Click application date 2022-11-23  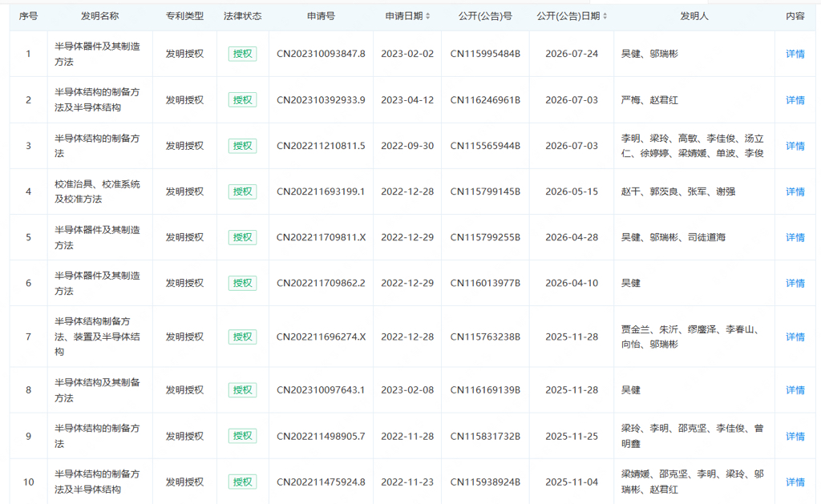(x=407, y=482)
